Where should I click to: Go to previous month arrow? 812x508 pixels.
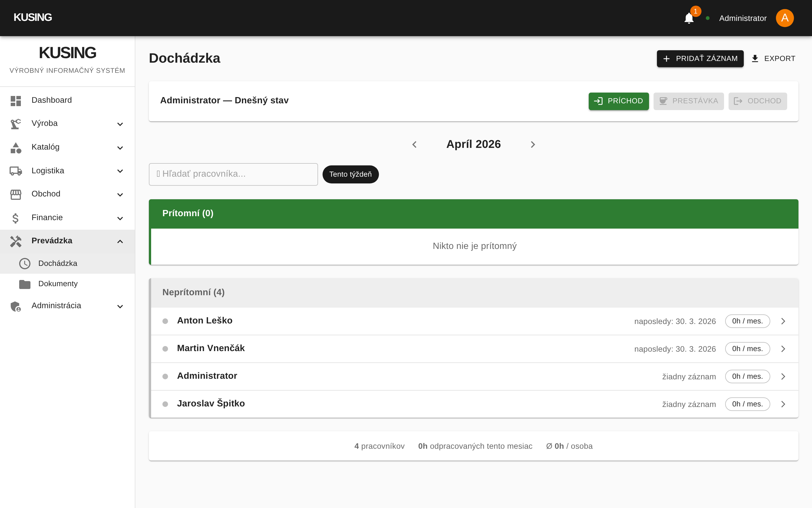point(414,144)
